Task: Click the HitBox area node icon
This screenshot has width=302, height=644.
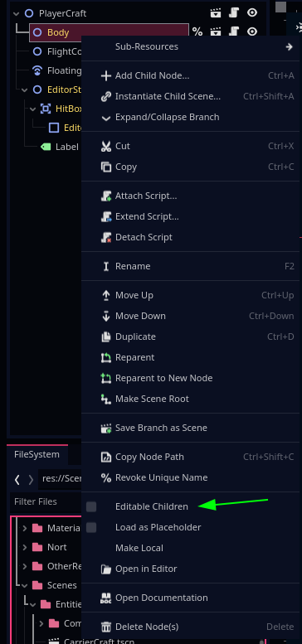Action: 46,109
